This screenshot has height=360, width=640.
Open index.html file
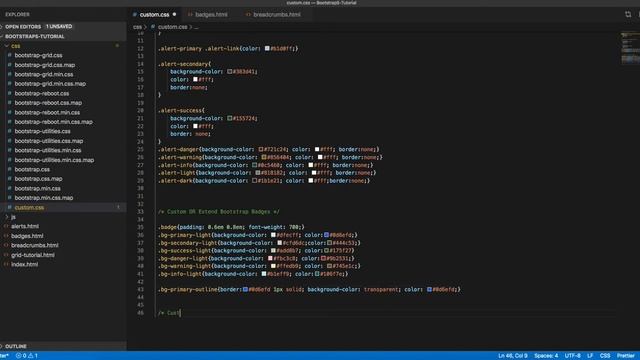(x=24, y=264)
